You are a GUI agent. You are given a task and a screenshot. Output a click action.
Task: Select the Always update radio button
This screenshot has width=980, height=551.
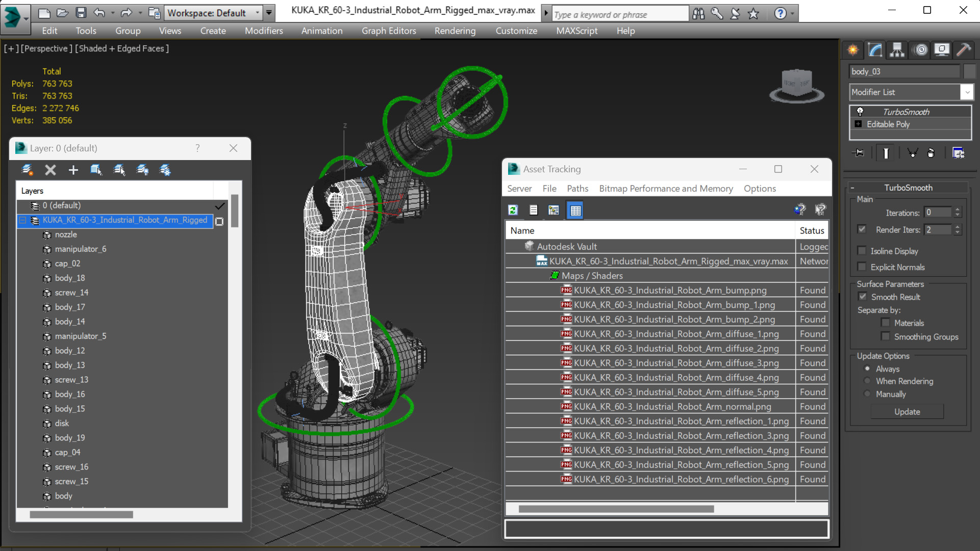click(867, 369)
